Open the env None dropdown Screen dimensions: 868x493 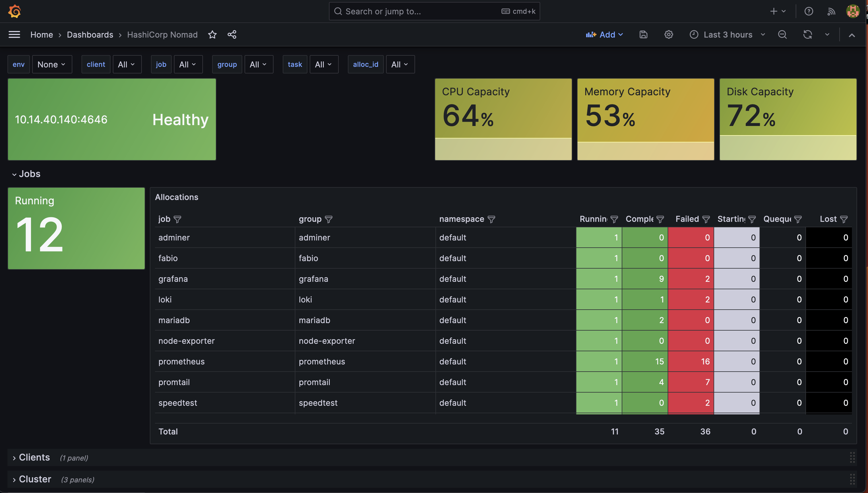point(52,64)
